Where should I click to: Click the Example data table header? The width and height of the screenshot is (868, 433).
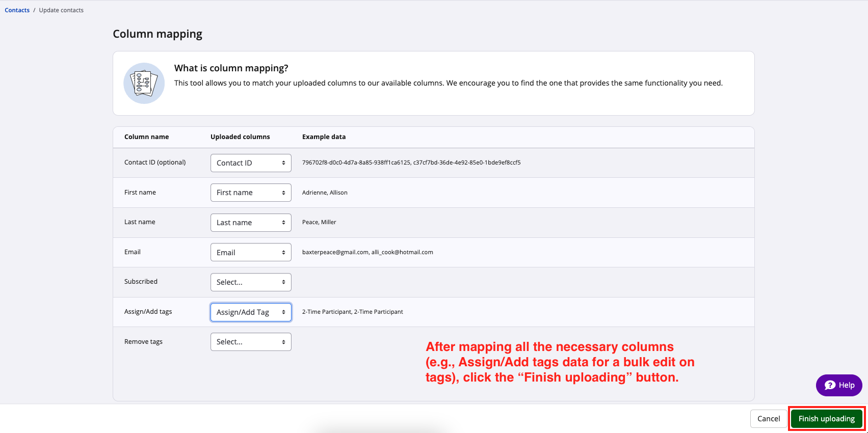[x=324, y=137]
